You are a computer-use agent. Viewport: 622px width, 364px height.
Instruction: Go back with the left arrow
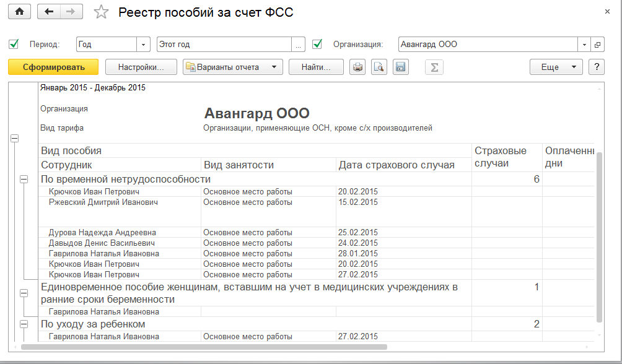pyautogui.click(x=50, y=12)
